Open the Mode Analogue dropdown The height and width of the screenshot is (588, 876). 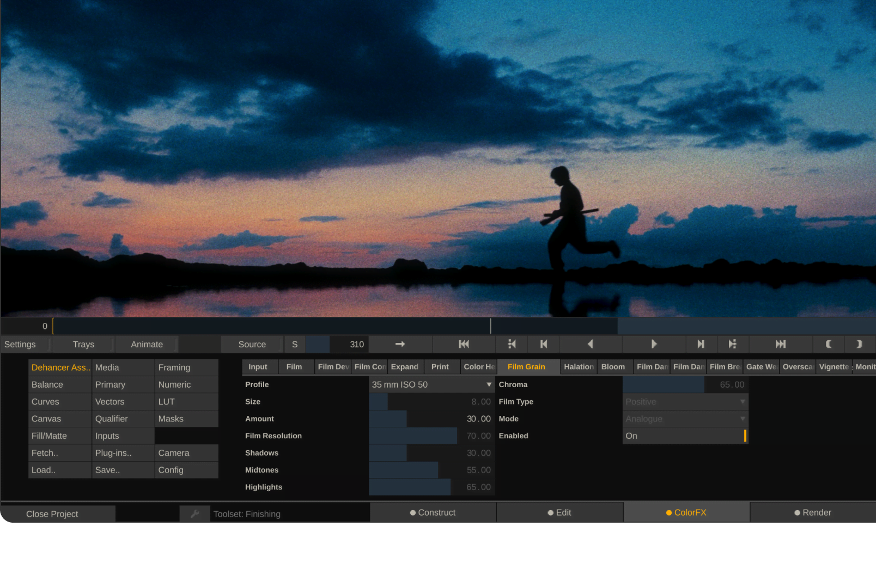(685, 419)
